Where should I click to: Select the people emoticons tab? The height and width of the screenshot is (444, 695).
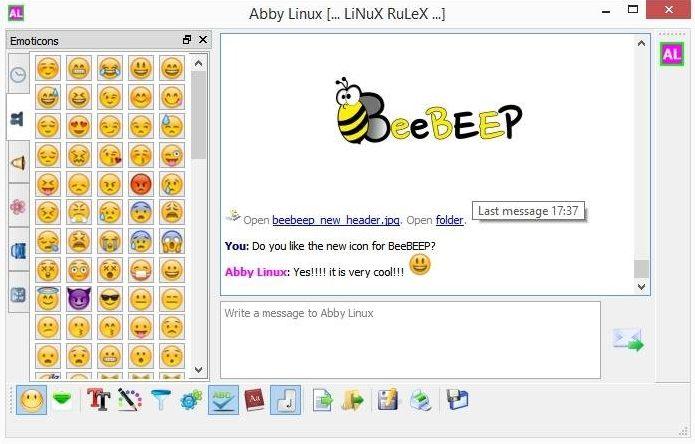(18, 119)
